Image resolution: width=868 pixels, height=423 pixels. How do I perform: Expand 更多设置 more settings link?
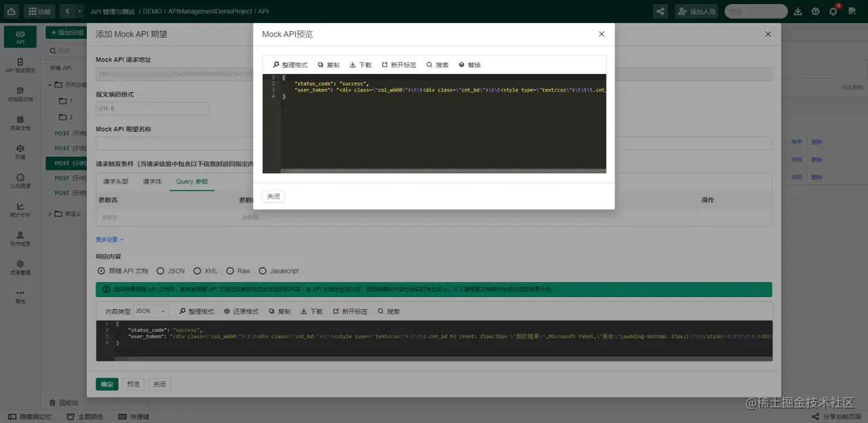pyautogui.click(x=109, y=239)
